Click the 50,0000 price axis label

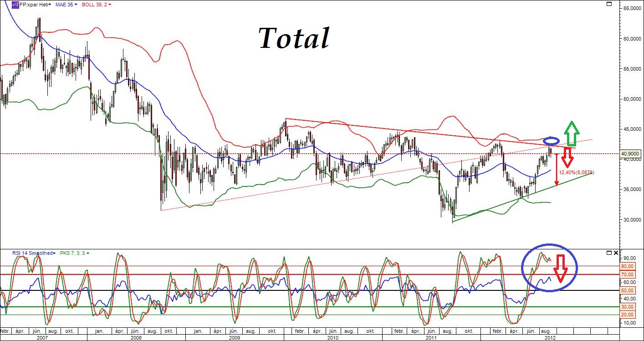(x=631, y=99)
